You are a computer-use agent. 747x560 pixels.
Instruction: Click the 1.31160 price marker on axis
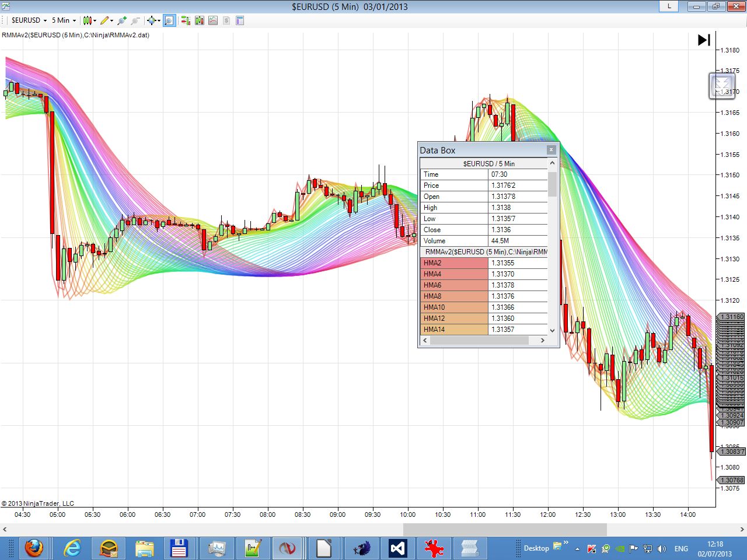pos(731,317)
